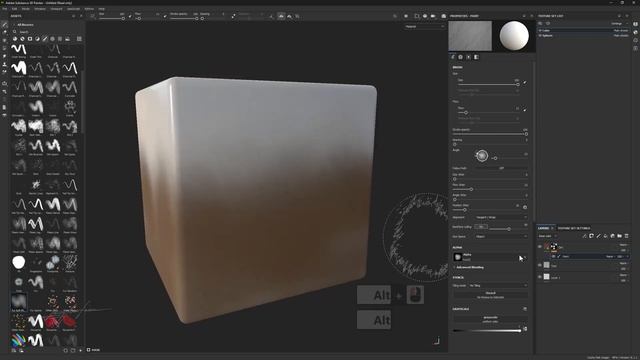Filter assets by Filters icon
640x360 pixels.
point(37,39)
